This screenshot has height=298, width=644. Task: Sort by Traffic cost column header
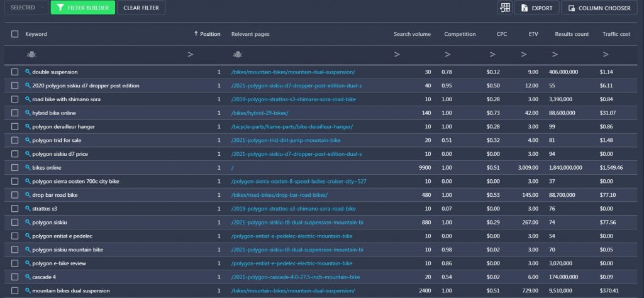[616, 34]
